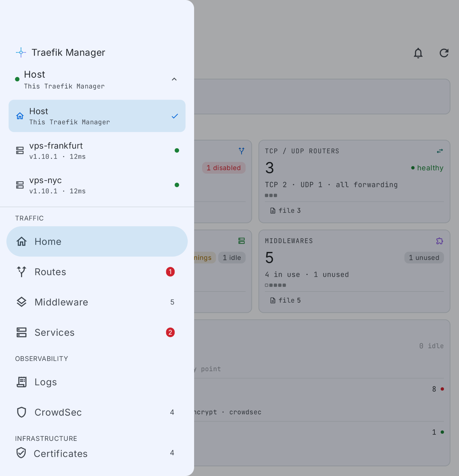Click the 'file 3' provider entry
Viewport: 459px width, 476px height.
[285, 211]
